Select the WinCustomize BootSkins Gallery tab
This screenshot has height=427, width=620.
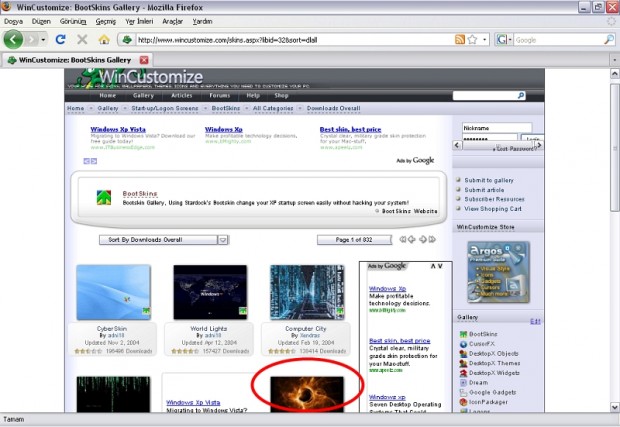point(75,60)
